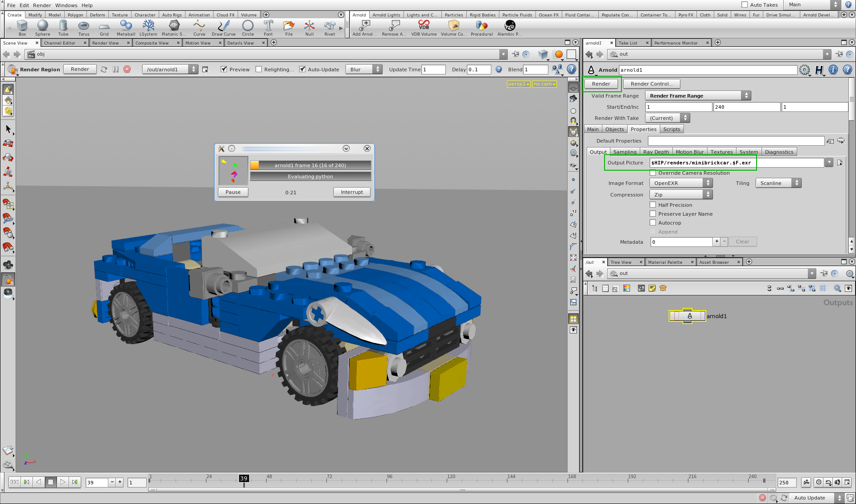The width and height of the screenshot is (856, 504).
Task: Open the Valid Frame Range dropdown
Action: (698, 96)
